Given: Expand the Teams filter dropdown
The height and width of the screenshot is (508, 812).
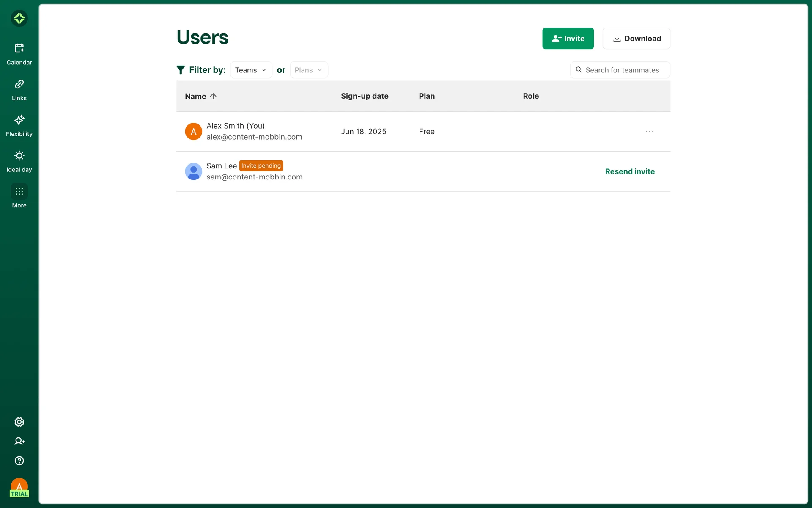Looking at the screenshot, I should click(251, 70).
